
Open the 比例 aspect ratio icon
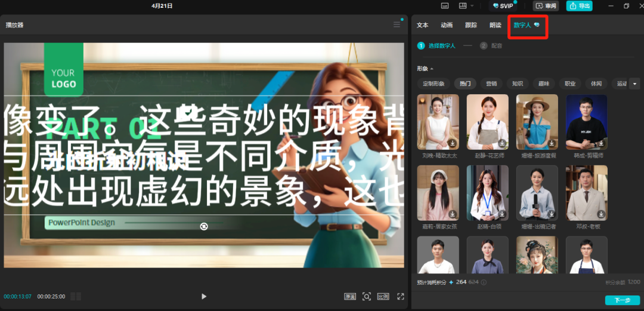click(383, 296)
